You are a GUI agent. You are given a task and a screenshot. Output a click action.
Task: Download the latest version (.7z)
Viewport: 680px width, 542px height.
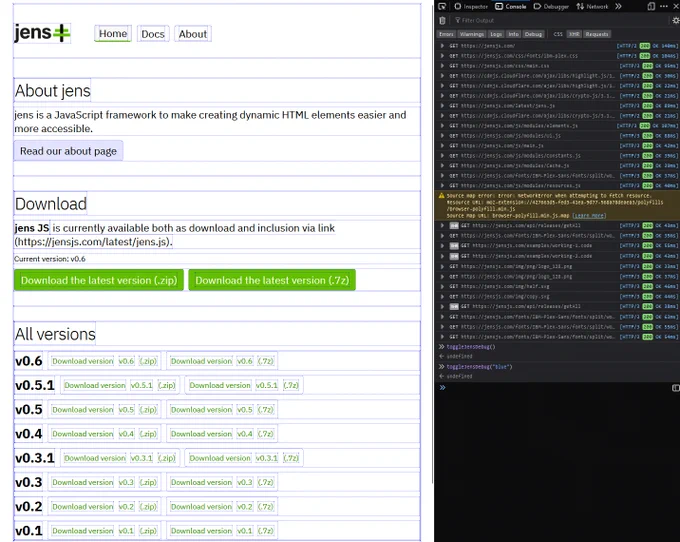(x=272, y=280)
